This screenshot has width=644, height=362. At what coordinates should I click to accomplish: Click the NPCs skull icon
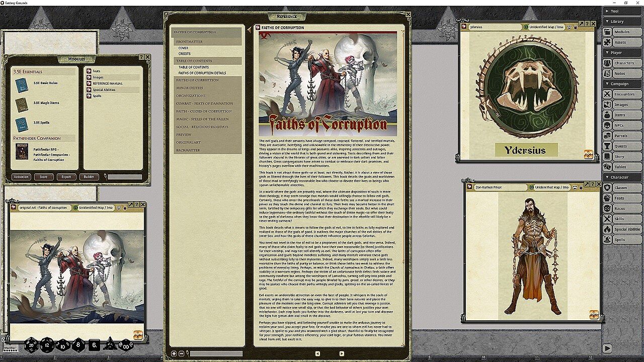(x=607, y=125)
